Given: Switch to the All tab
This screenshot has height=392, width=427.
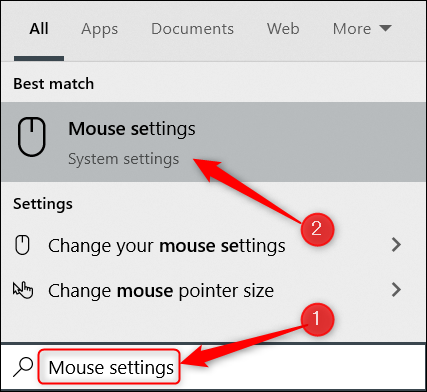Looking at the screenshot, I should [39, 29].
